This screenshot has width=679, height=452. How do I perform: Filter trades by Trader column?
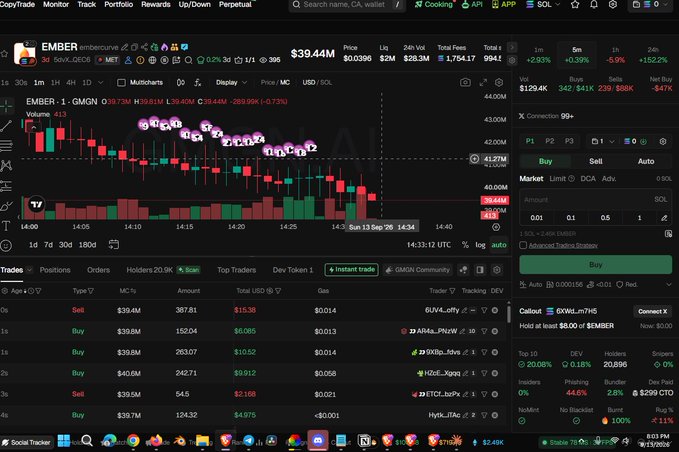pos(452,291)
